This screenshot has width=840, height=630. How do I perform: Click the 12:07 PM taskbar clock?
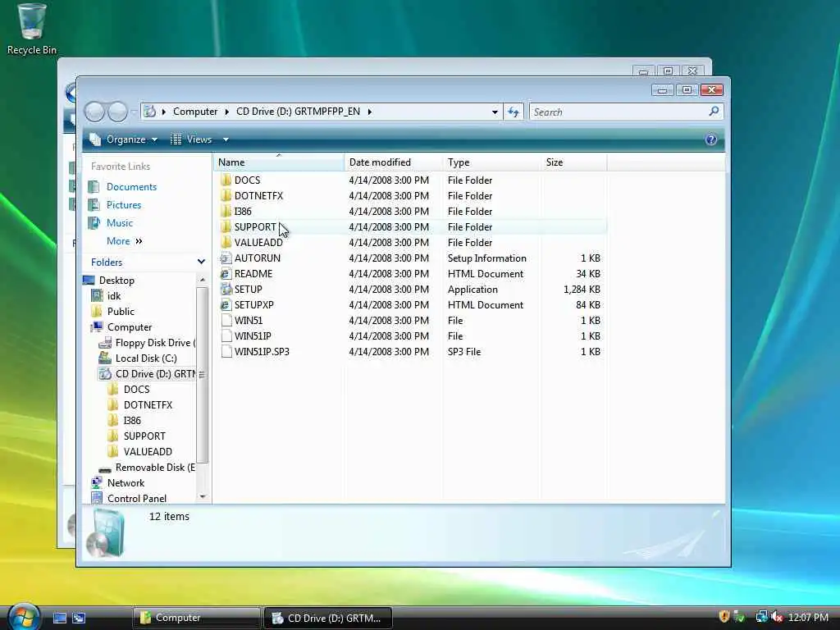coord(808,617)
